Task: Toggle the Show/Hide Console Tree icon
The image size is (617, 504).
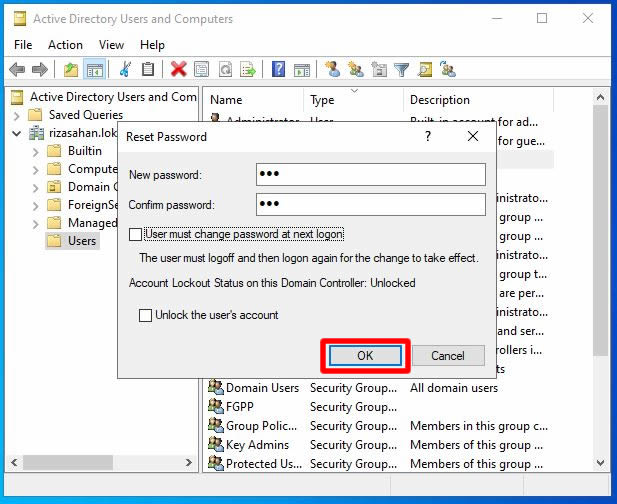Action: (x=95, y=70)
